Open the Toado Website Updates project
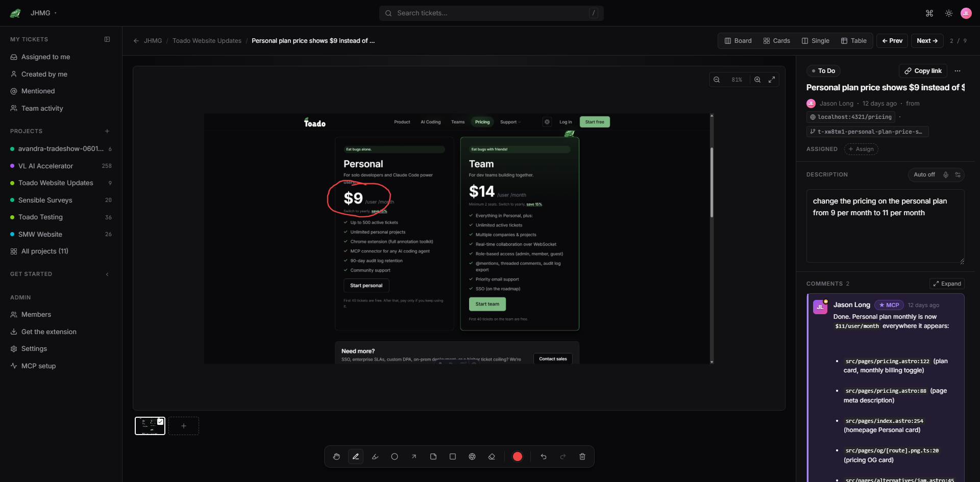 point(61,183)
